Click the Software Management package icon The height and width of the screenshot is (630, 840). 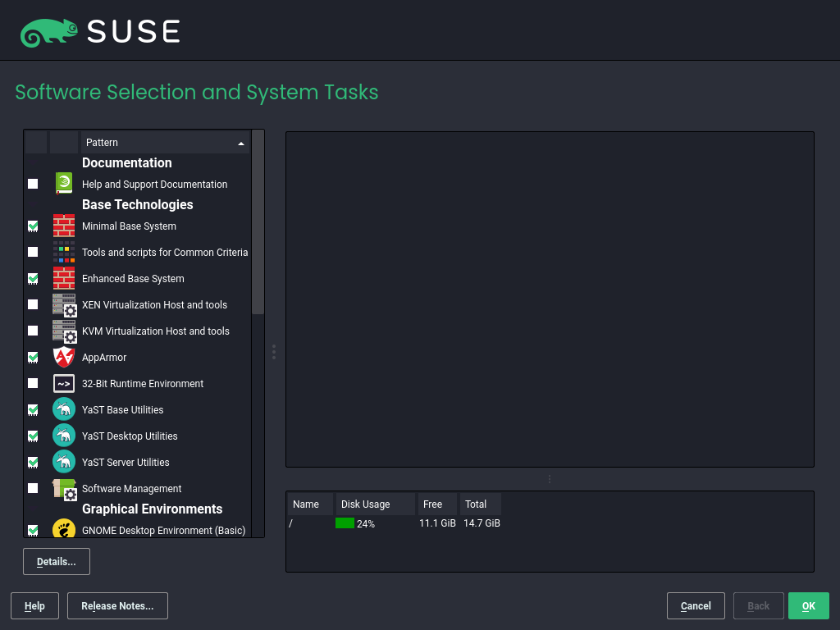(64, 489)
